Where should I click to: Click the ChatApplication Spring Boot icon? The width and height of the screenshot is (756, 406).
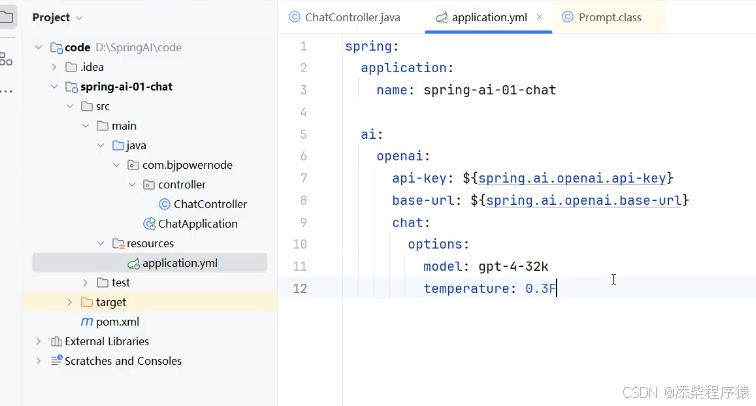click(149, 224)
